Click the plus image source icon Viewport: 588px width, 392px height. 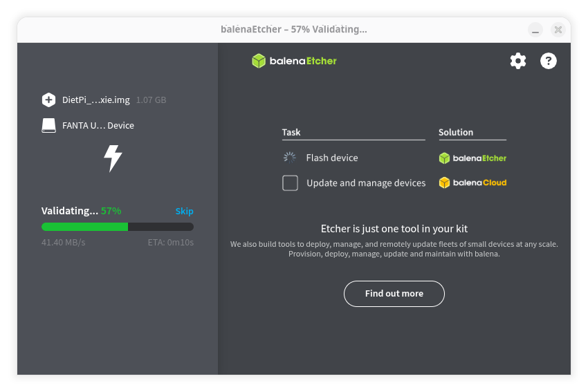coord(48,100)
